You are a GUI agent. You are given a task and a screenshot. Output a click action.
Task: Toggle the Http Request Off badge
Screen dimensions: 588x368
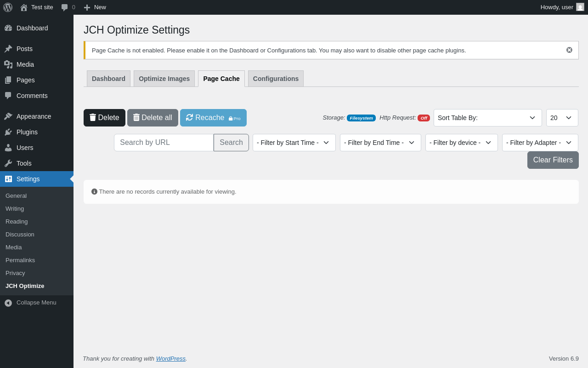(424, 118)
